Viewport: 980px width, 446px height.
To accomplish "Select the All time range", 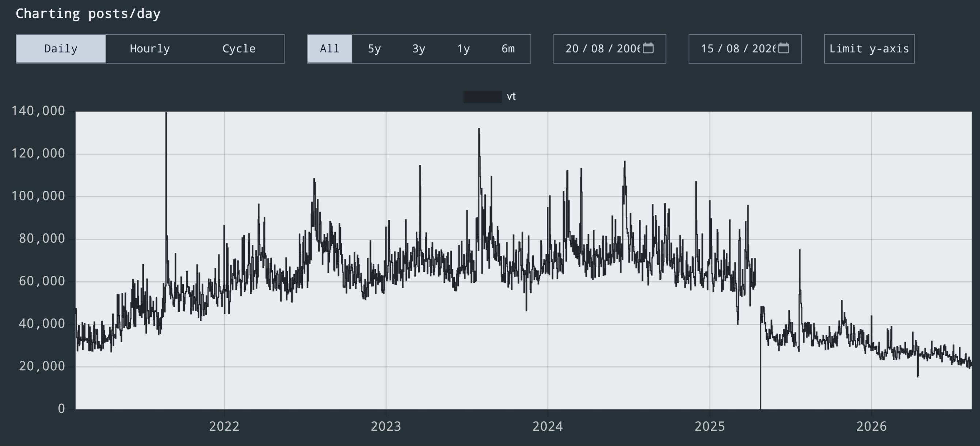I will coord(329,49).
